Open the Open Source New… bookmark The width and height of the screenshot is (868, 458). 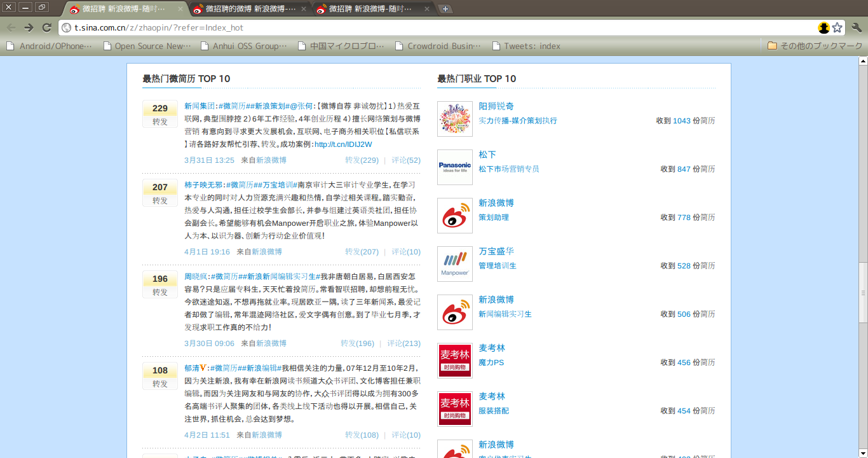147,46
